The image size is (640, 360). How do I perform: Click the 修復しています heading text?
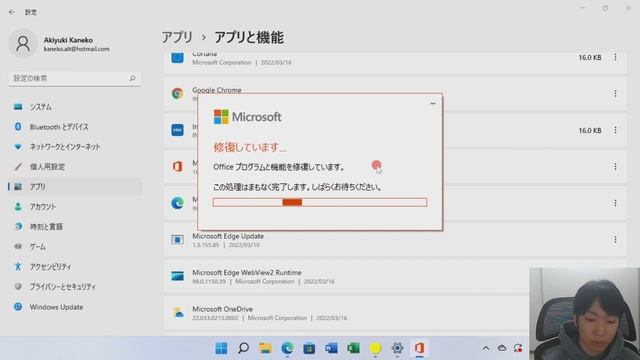click(249, 147)
